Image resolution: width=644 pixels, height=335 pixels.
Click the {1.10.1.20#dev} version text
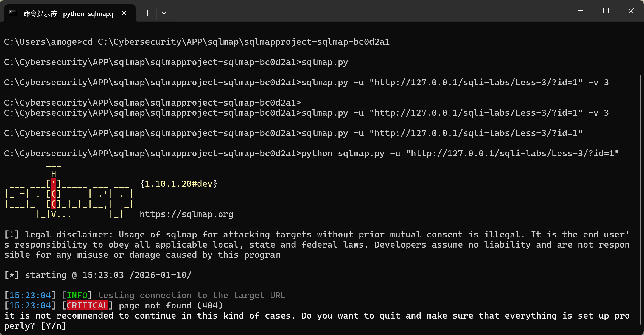point(178,184)
